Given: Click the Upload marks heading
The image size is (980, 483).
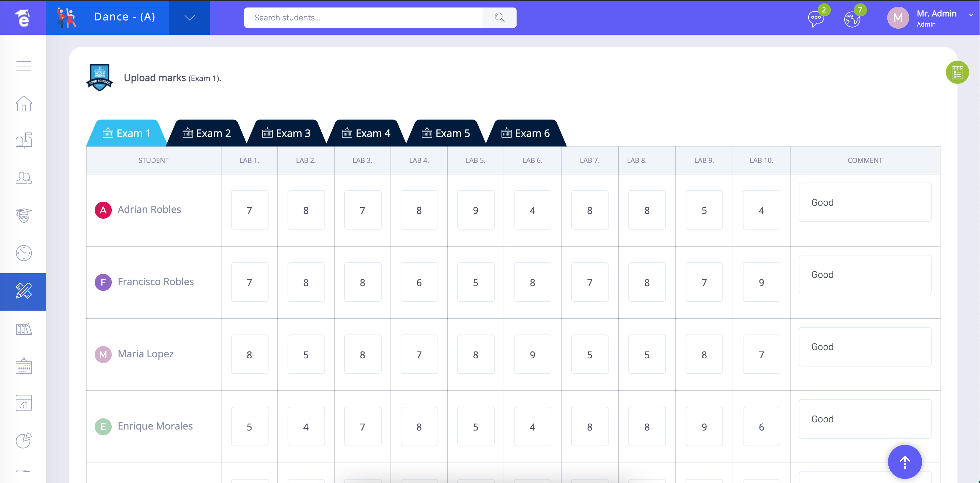Looking at the screenshot, I should (x=172, y=78).
